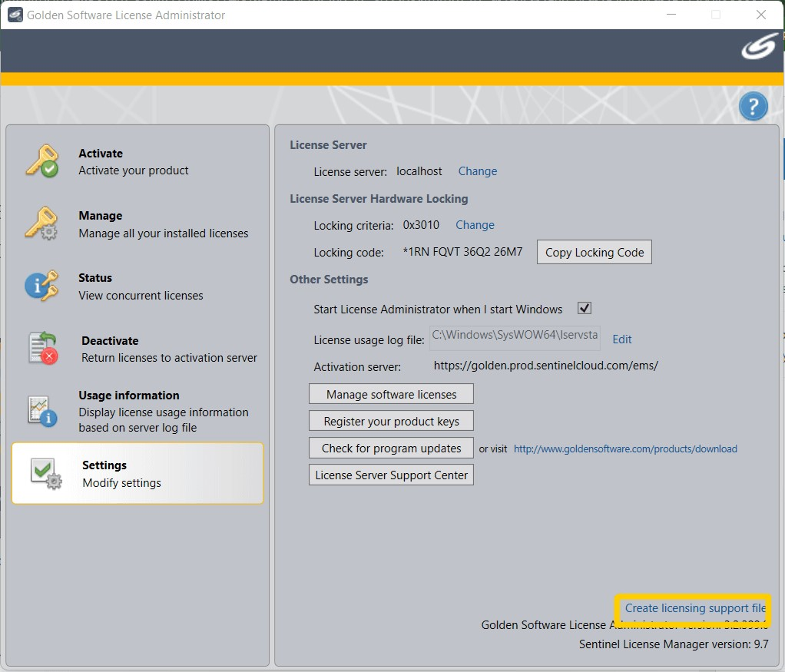The width and height of the screenshot is (785, 672).
Task: Switch to Status concurrent licenses view
Action: point(137,286)
